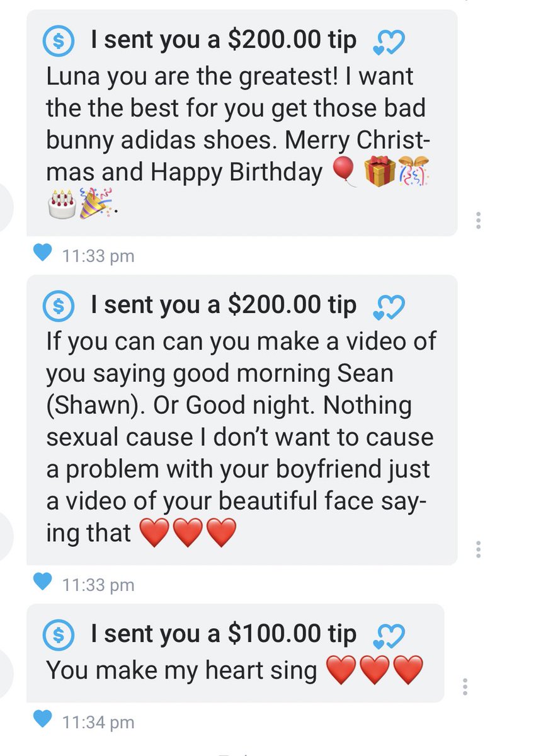Click the dollar icon on the $100.00 tip
The height and width of the screenshot is (756, 553).
click(x=59, y=635)
